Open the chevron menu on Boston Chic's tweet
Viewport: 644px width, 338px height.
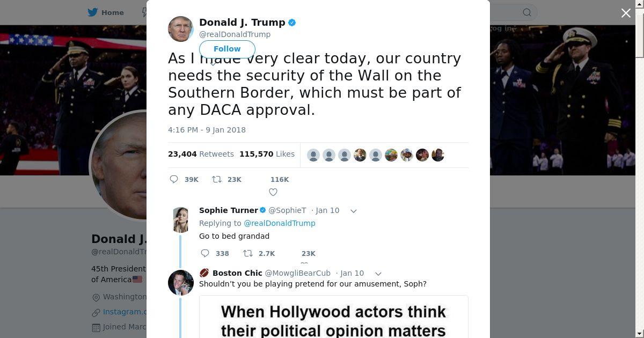[378, 274]
